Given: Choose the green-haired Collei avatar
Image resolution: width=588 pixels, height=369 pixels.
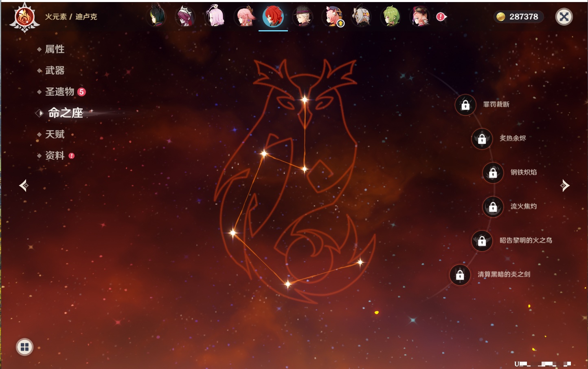Looking at the screenshot, I should pyautogui.click(x=391, y=17).
